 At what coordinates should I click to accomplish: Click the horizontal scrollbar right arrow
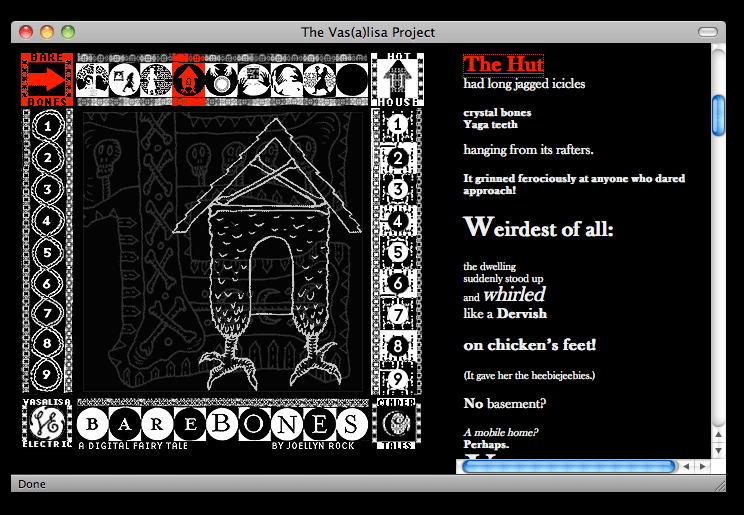(x=701, y=466)
